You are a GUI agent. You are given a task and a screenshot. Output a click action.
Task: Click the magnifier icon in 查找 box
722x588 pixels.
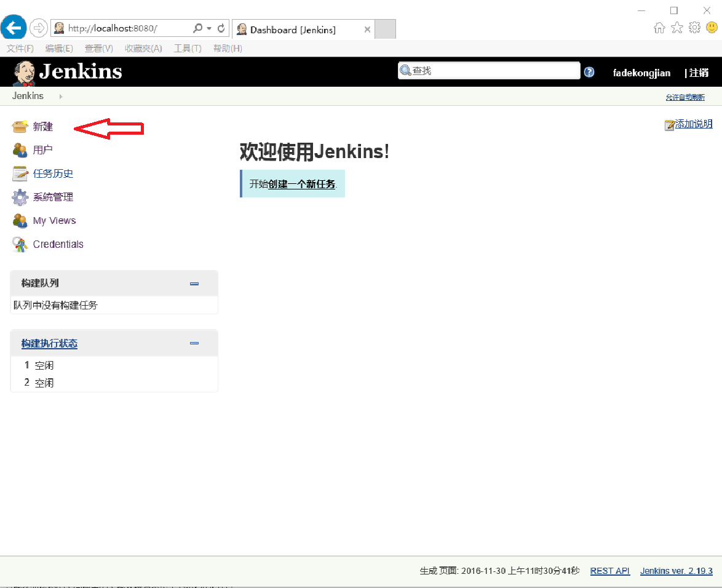[x=405, y=71]
